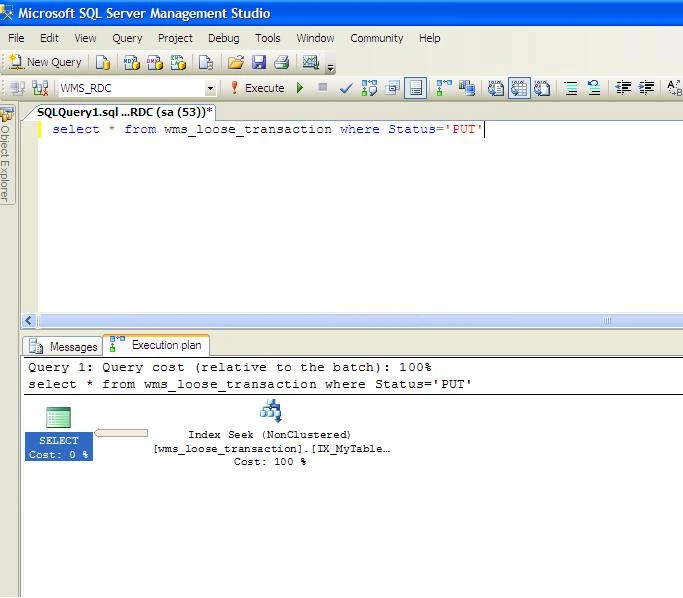Click the Display Estimated Execution Plan icon
This screenshot has width=683, height=598.
click(x=369, y=88)
